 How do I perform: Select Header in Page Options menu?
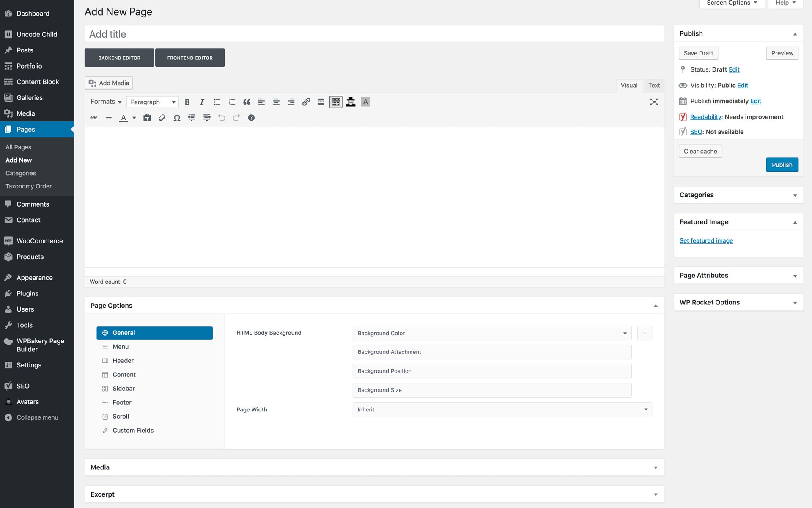123,361
